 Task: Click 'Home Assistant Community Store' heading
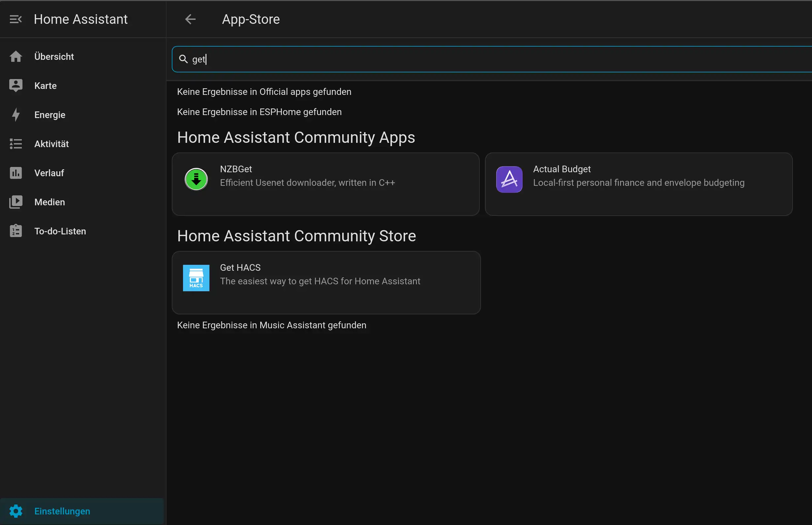(297, 236)
